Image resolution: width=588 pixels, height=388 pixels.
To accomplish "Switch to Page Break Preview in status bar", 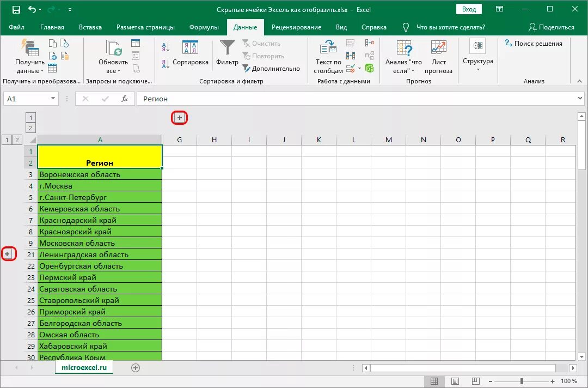I will (x=475, y=381).
